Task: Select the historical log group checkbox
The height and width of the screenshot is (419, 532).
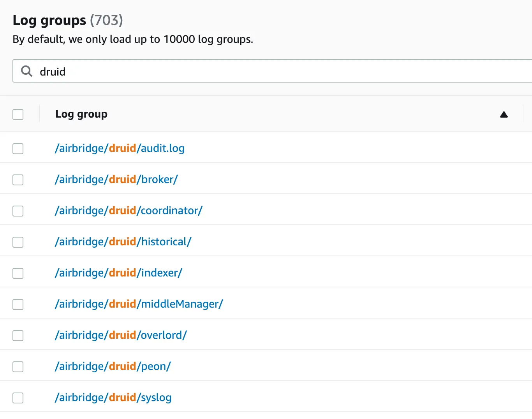Action: [18, 242]
